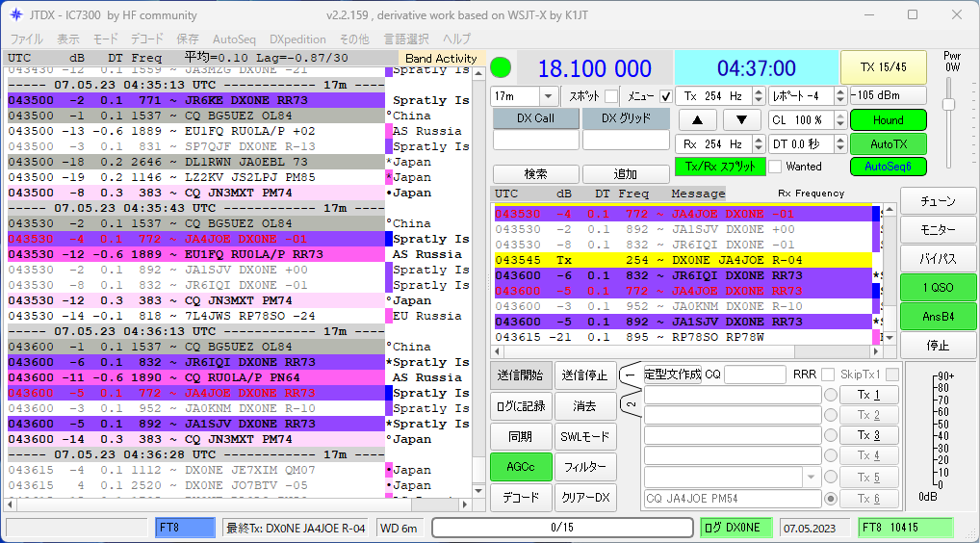The height and width of the screenshot is (543, 980).
Task: Click the Tx/Rx スプリット button
Action: 720,167
